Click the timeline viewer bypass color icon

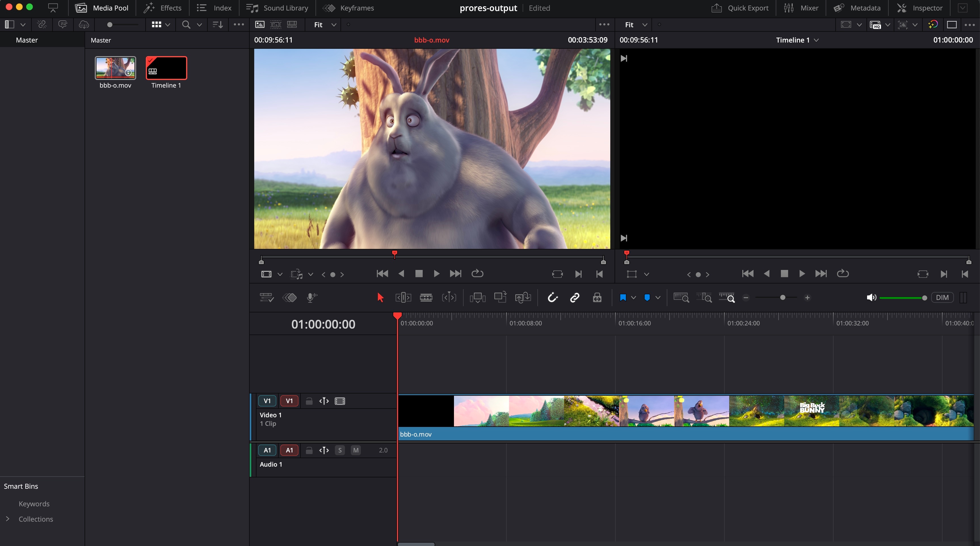click(933, 25)
